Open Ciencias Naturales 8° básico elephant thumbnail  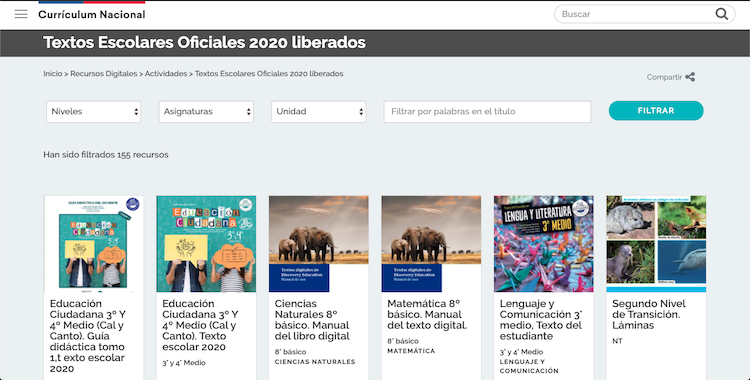point(319,244)
